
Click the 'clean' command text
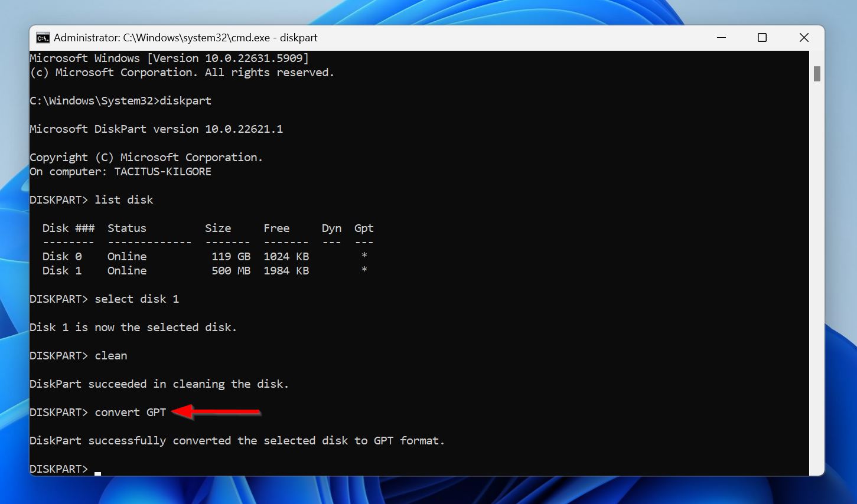coord(111,355)
